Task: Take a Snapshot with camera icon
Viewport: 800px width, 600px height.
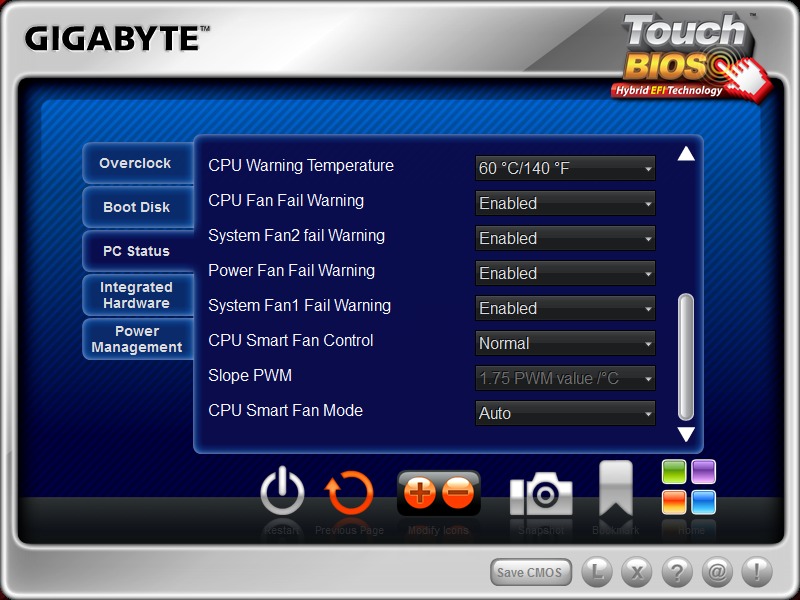Action: pos(541,493)
